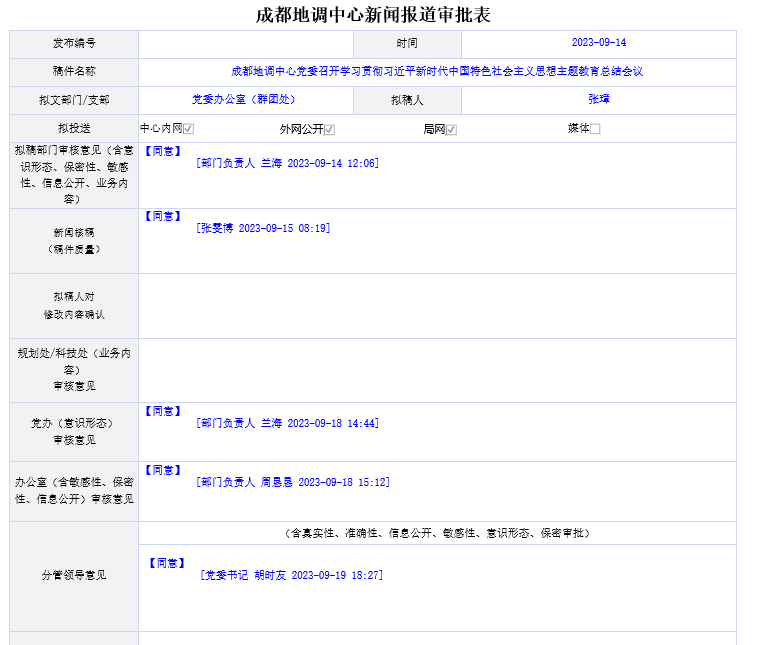
Task: Click the date 2023-09-14 in 时间 field
Action: [x=598, y=43]
